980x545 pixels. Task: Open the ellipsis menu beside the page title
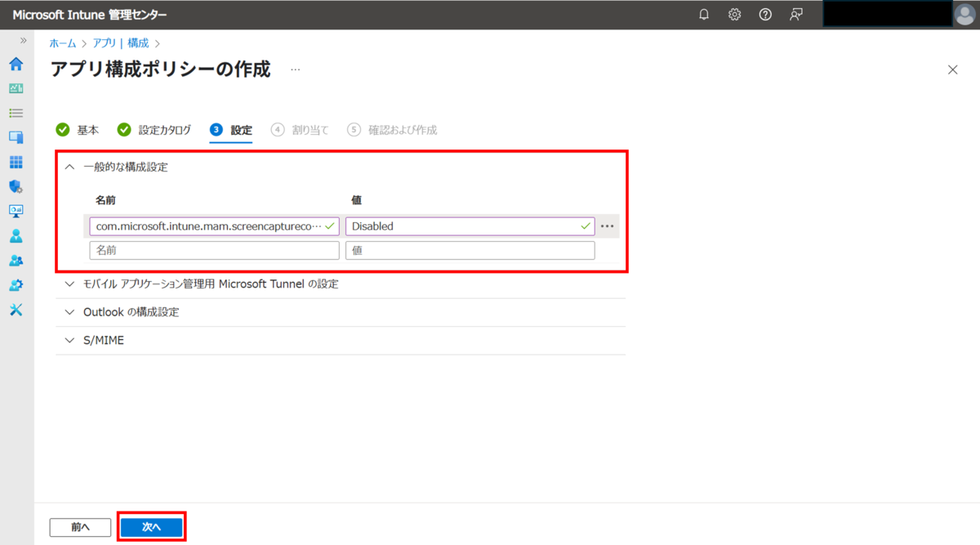click(296, 70)
